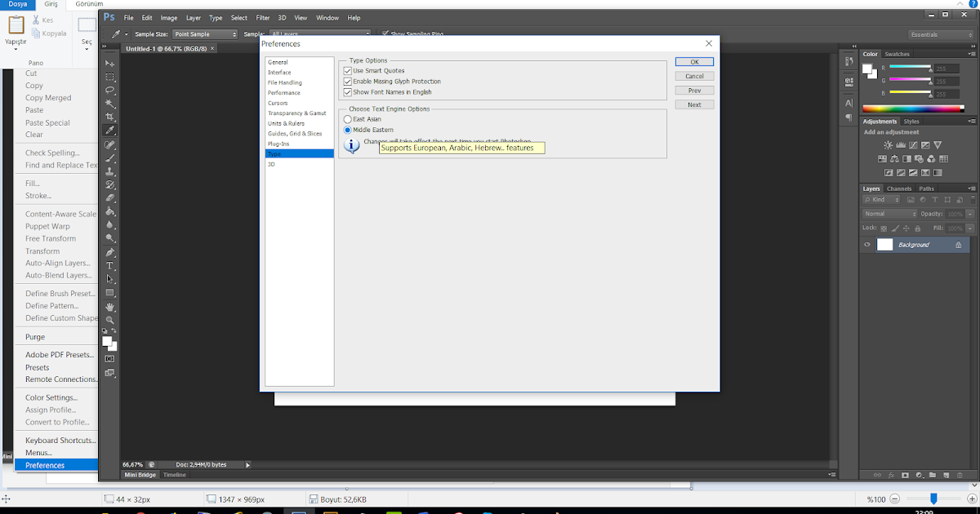Open the Window menu in Photoshop

[x=327, y=17]
